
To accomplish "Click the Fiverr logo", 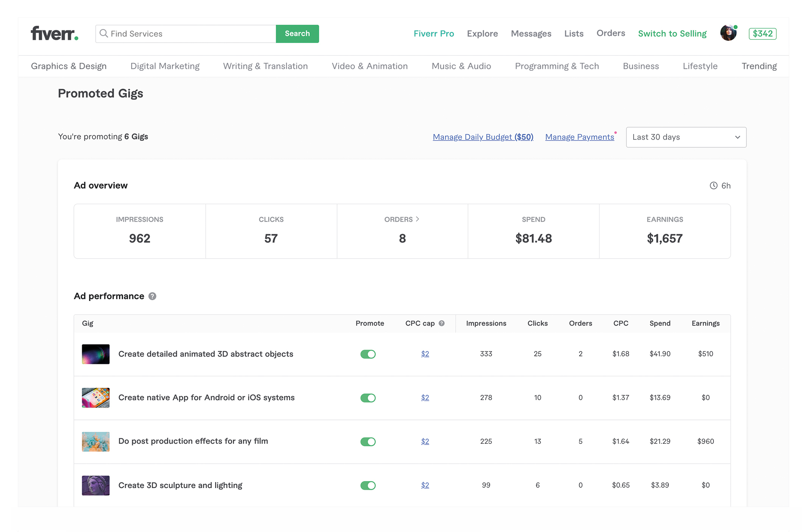I will [54, 33].
